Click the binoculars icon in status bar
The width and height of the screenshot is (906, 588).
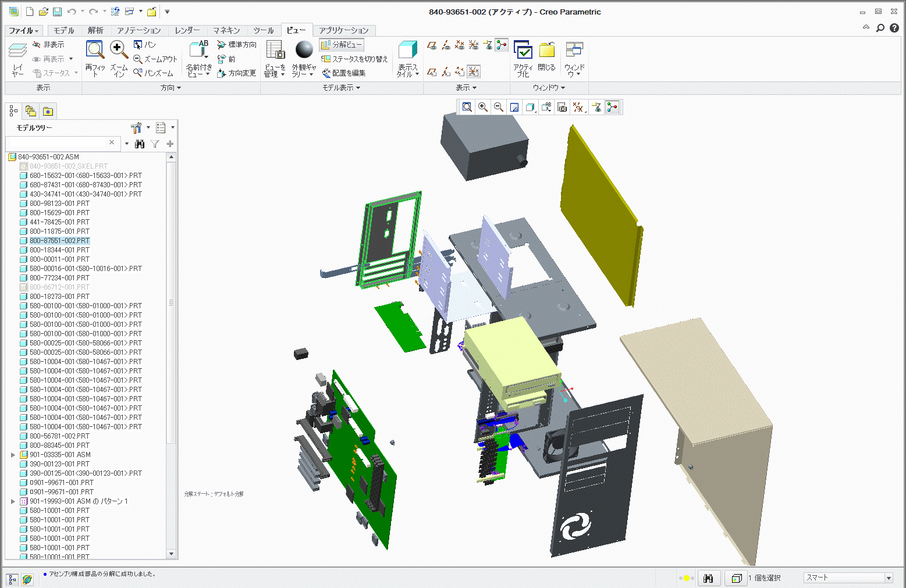click(x=708, y=578)
